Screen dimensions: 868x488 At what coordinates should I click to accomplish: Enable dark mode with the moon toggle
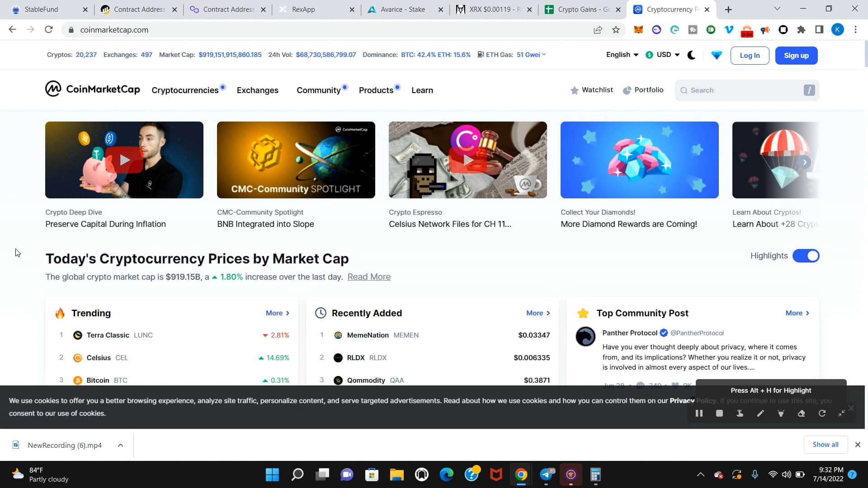coord(692,55)
